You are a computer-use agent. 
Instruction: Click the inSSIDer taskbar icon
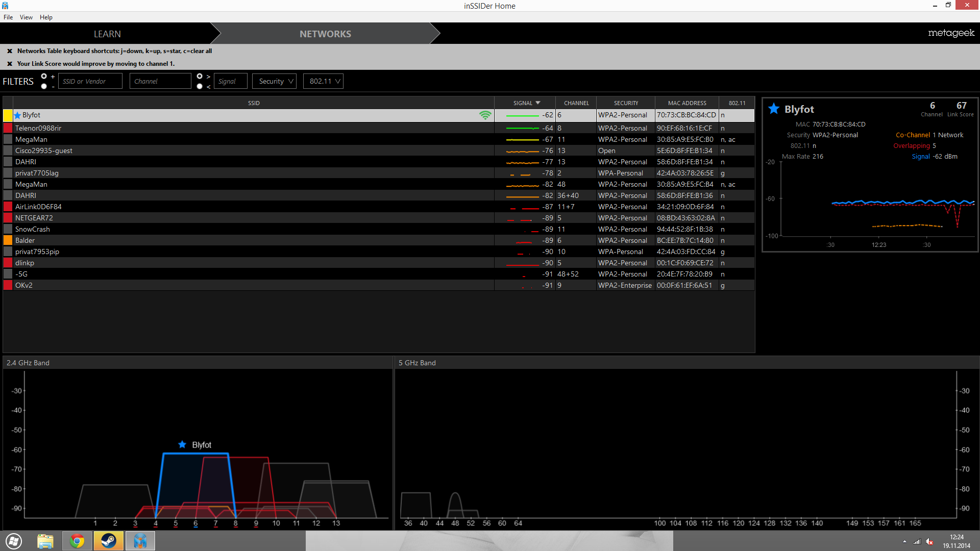pyautogui.click(x=140, y=541)
